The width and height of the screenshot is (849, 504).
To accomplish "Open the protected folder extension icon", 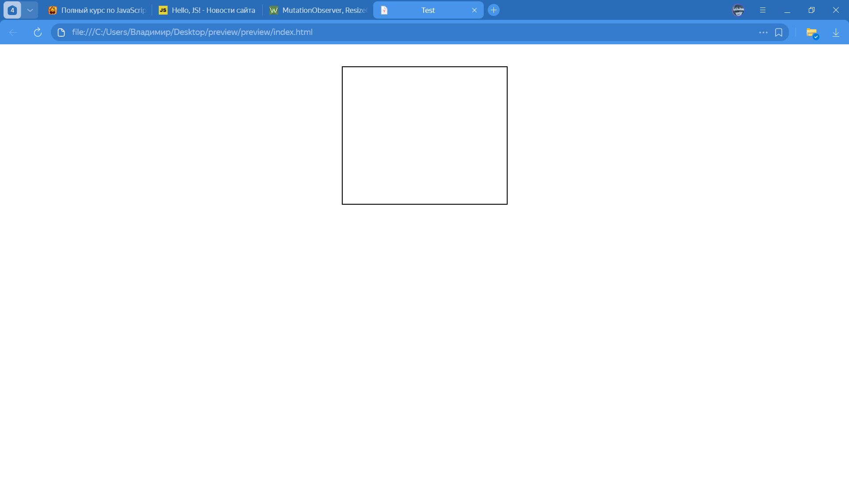I will (x=812, y=33).
